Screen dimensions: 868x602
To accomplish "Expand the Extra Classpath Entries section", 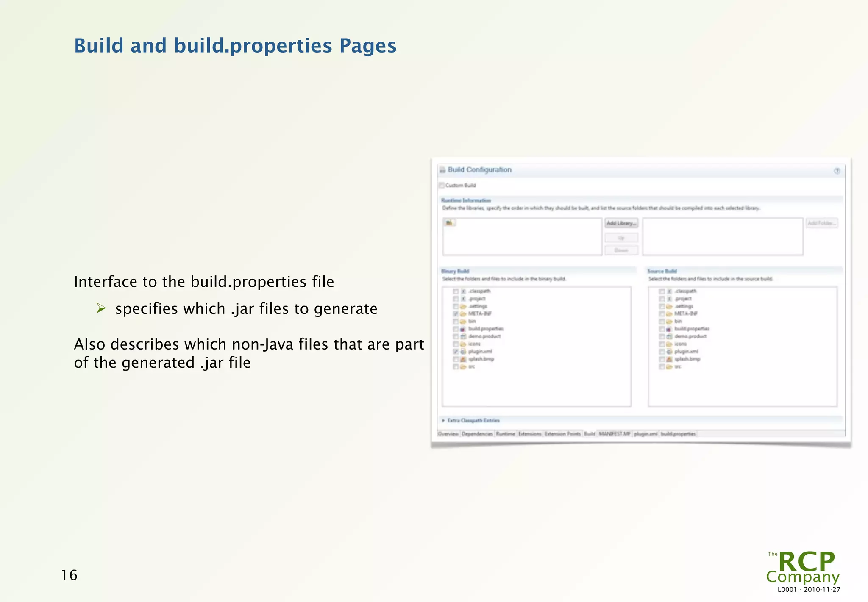I will (x=443, y=420).
